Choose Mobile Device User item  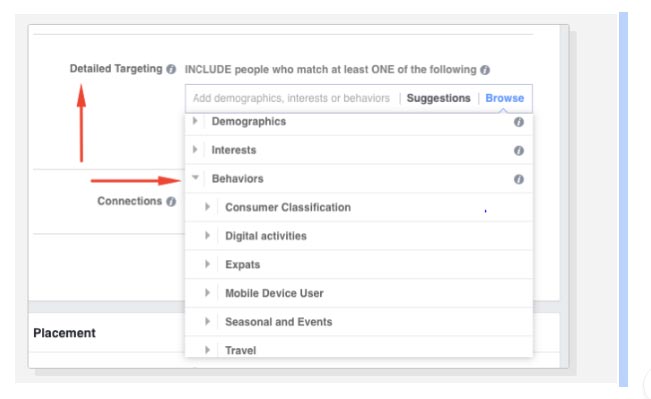pos(274,294)
